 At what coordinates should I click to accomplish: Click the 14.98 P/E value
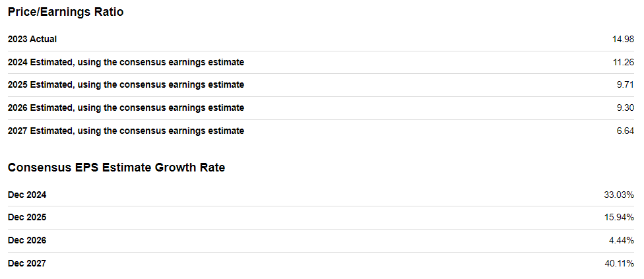(623, 40)
